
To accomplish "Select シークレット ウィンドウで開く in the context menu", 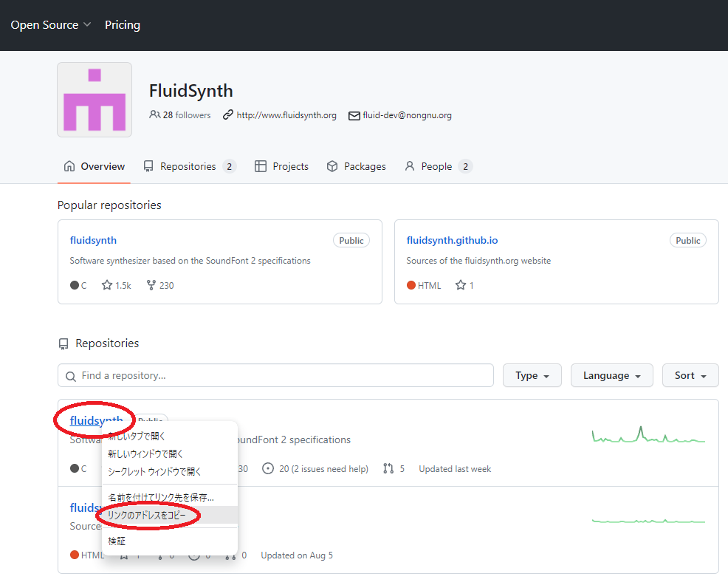I will click(170, 472).
